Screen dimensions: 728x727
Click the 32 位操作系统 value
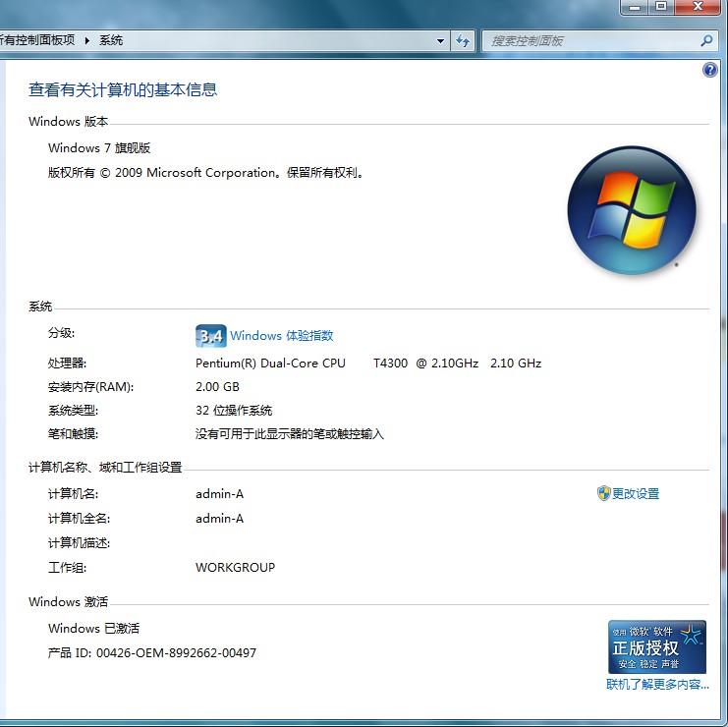234,411
